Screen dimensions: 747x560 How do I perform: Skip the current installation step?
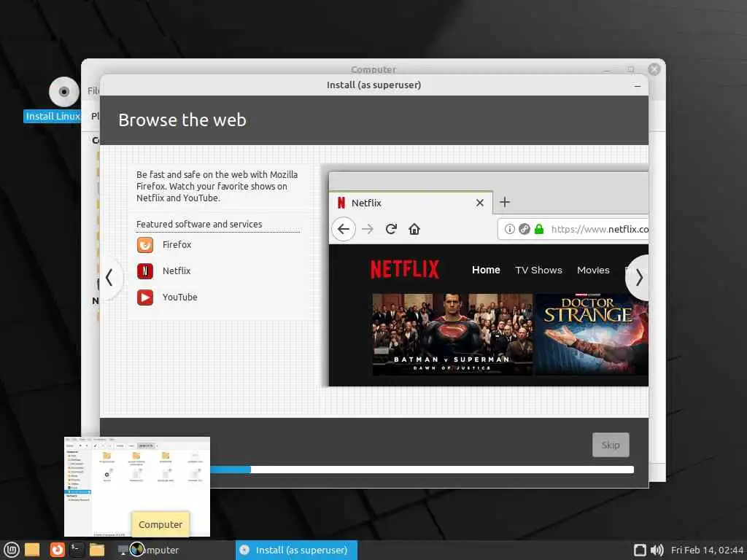[x=611, y=445]
